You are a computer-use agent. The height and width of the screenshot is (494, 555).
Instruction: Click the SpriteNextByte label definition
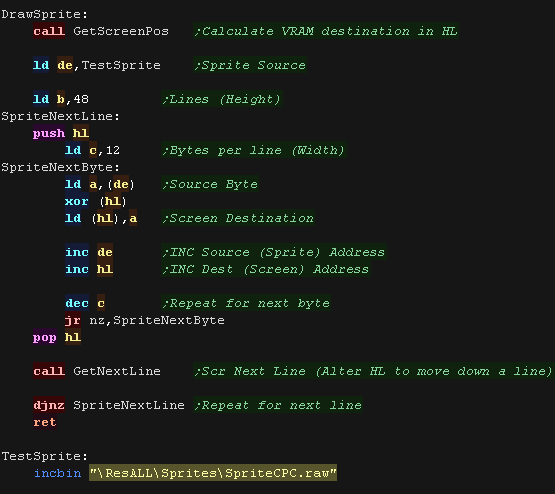[x=61, y=167]
